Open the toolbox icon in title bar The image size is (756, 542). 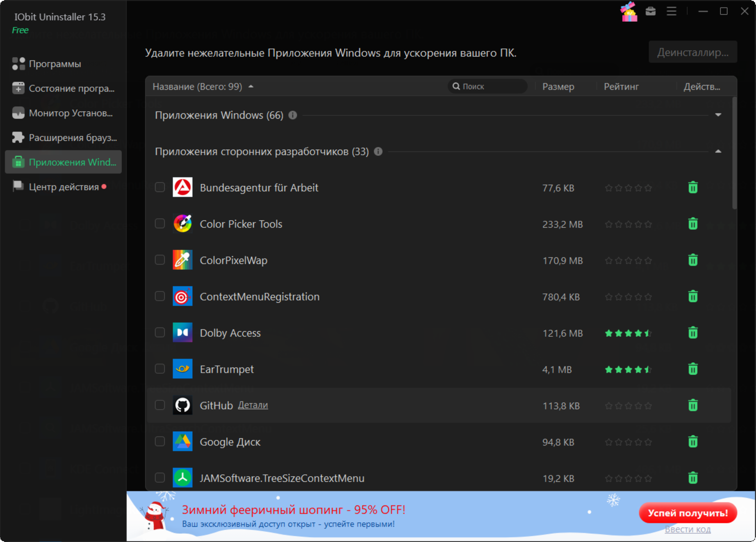[650, 11]
